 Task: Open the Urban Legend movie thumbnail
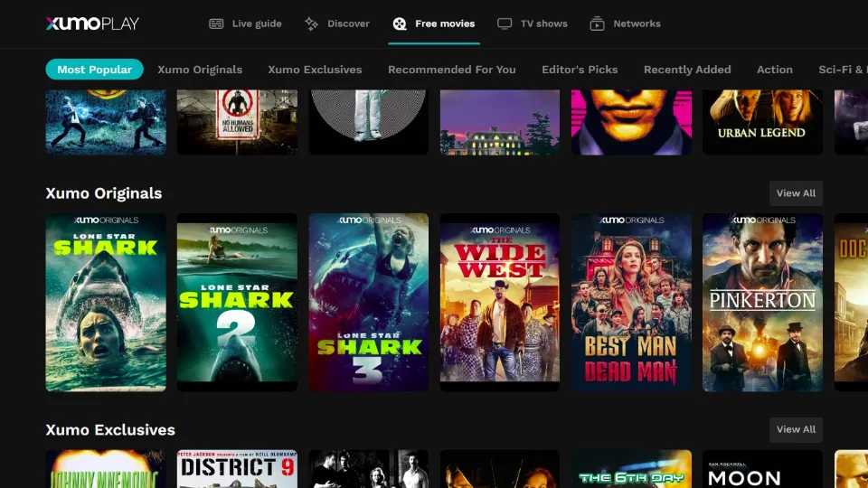pyautogui.click(x=762, y=122)
